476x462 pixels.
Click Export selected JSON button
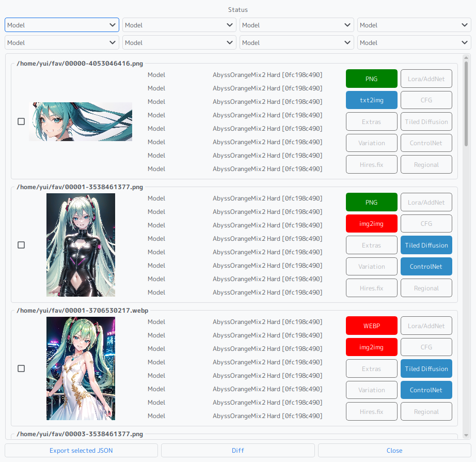(81, 450)
